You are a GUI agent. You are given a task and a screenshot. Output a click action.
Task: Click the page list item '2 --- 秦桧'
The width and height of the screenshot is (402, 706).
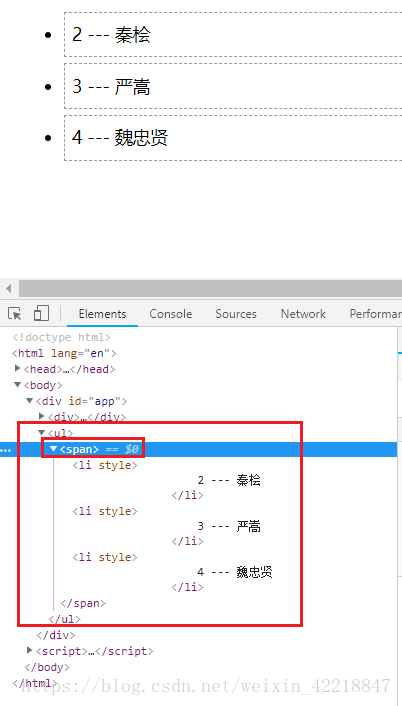(x=233, y=35)
